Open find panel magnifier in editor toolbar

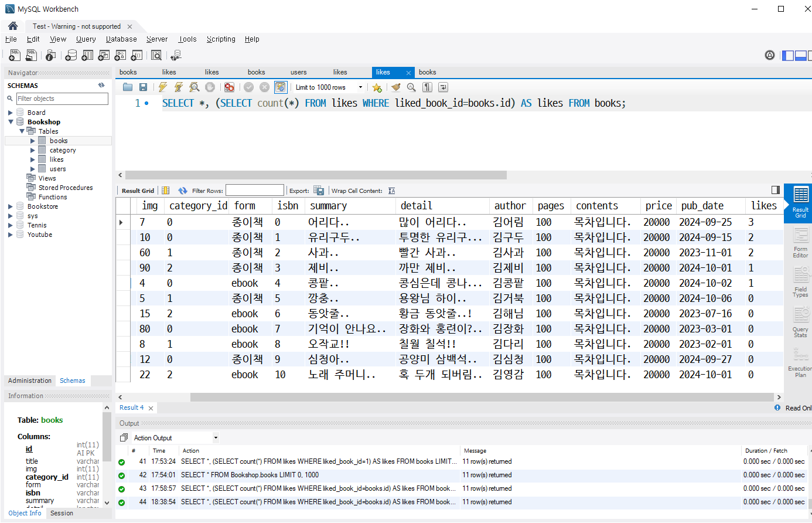412,87
